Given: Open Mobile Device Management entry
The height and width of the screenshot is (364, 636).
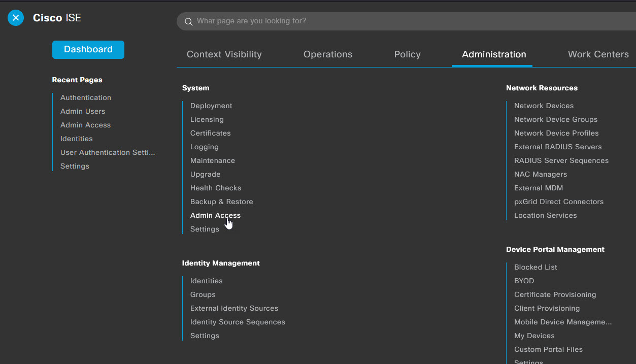Looking at the screenshot, I should [x=563, y=322].
